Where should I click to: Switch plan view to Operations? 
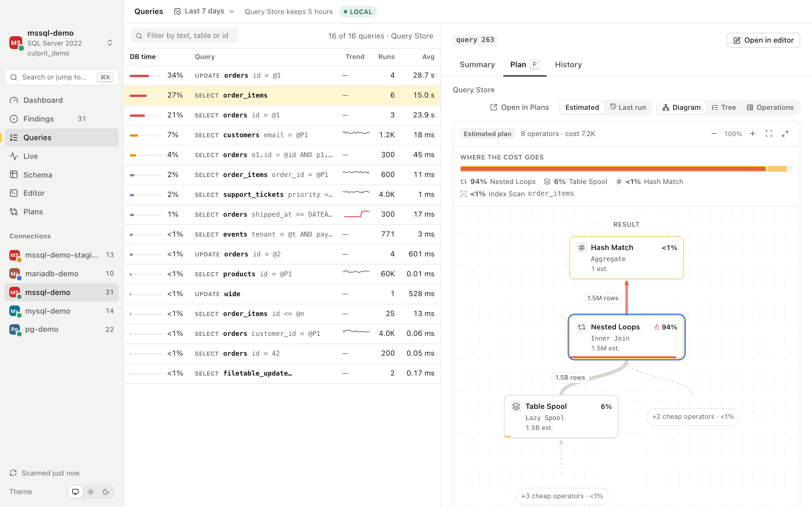[770, 107]
